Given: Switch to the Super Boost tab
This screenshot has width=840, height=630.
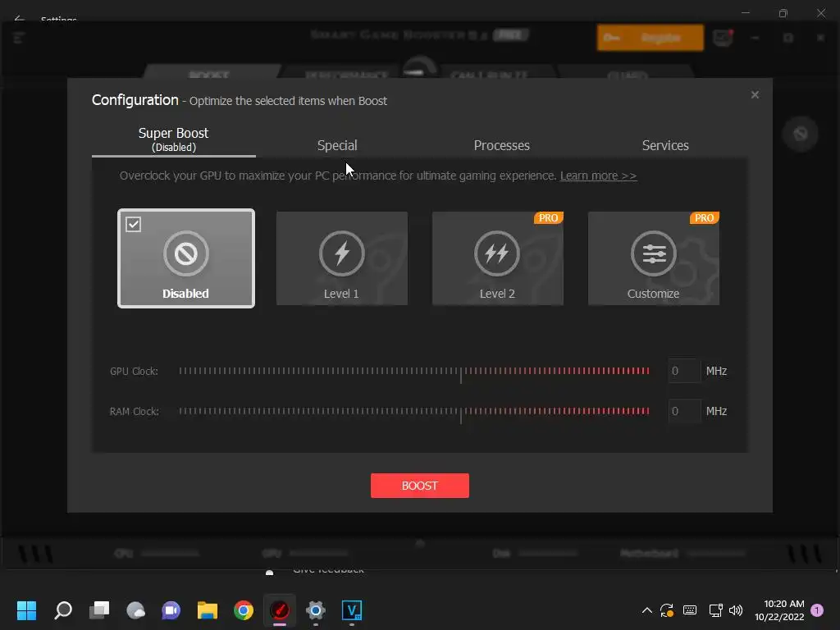Looking at the screenshot, I should click(x=174, y=139).
